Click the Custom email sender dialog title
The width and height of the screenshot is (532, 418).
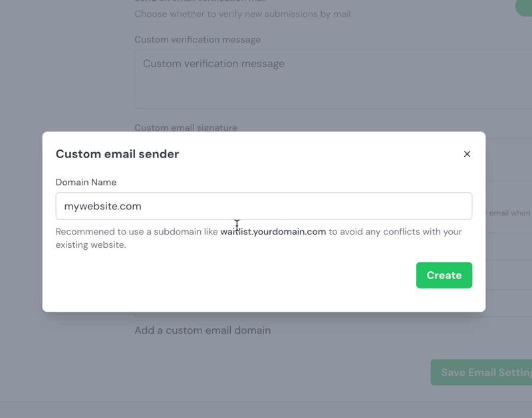click(117, 154)
